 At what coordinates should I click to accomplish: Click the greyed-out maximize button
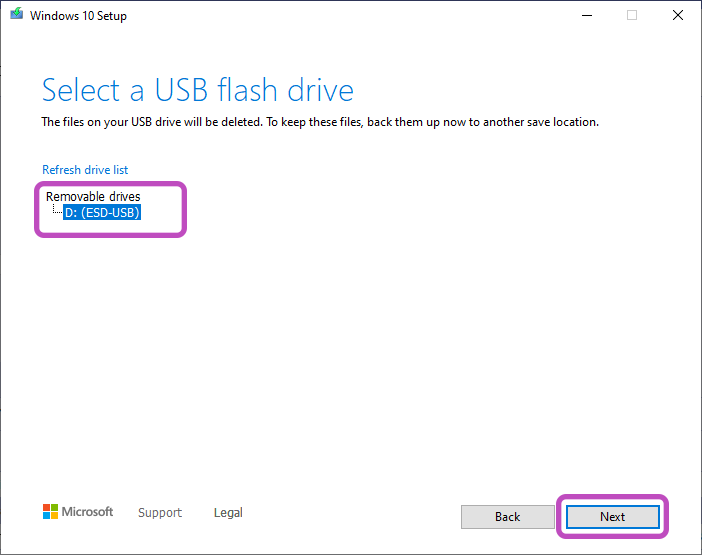point(632,16)
